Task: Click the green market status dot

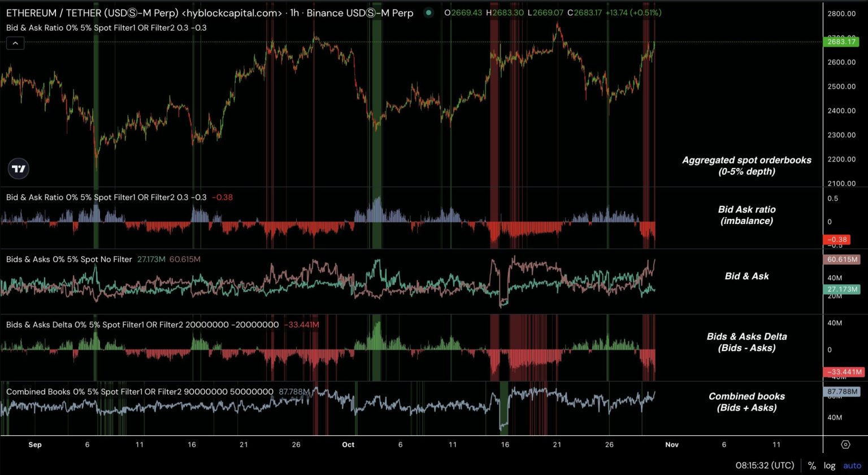Action: click(x=429, y=12)
